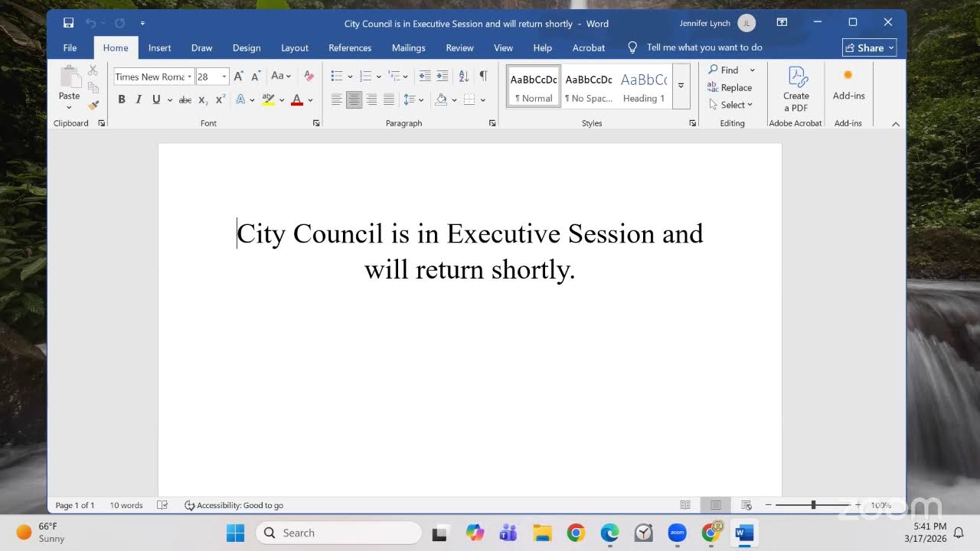980x551 pixels.
Task: Click Replace in Editing group
Action: pyautogui.click(x=730, y=87)
